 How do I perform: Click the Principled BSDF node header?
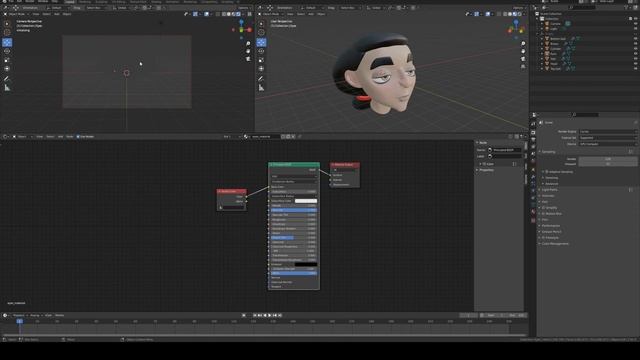point(294,164)
